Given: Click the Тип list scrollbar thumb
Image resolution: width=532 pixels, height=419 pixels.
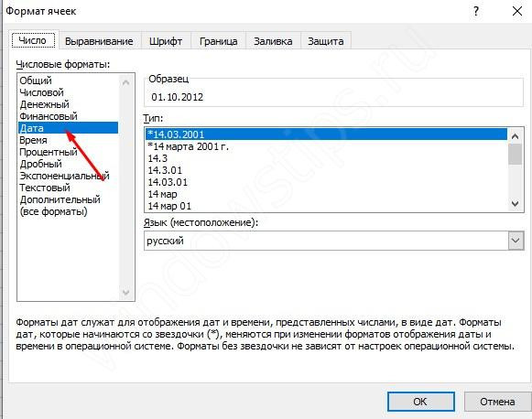Looking at the screenshot, I should (x=515, y=155).
